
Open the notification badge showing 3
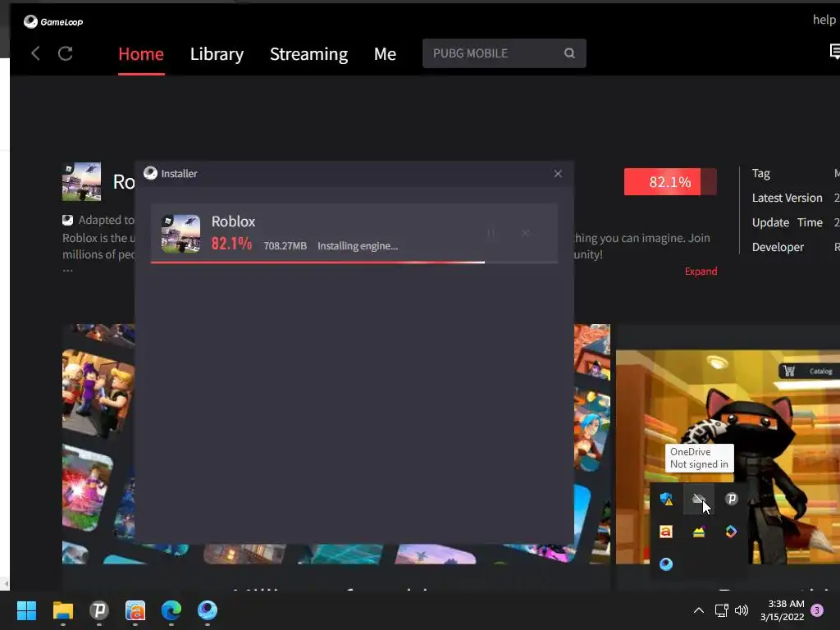pyautogui.click(x=818, y=610)
